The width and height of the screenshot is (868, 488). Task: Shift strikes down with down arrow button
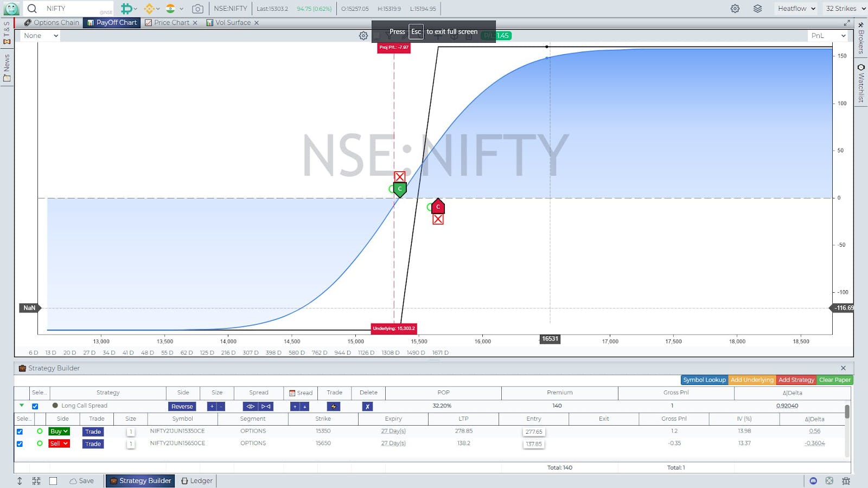305,406
